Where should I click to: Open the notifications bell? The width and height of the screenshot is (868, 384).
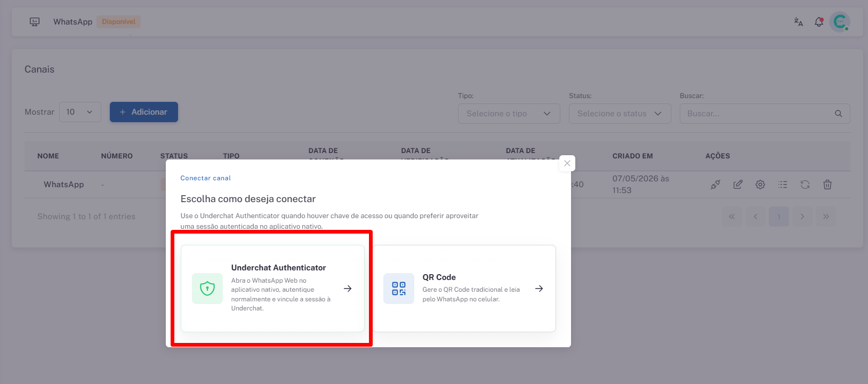[x=819, y=22]
